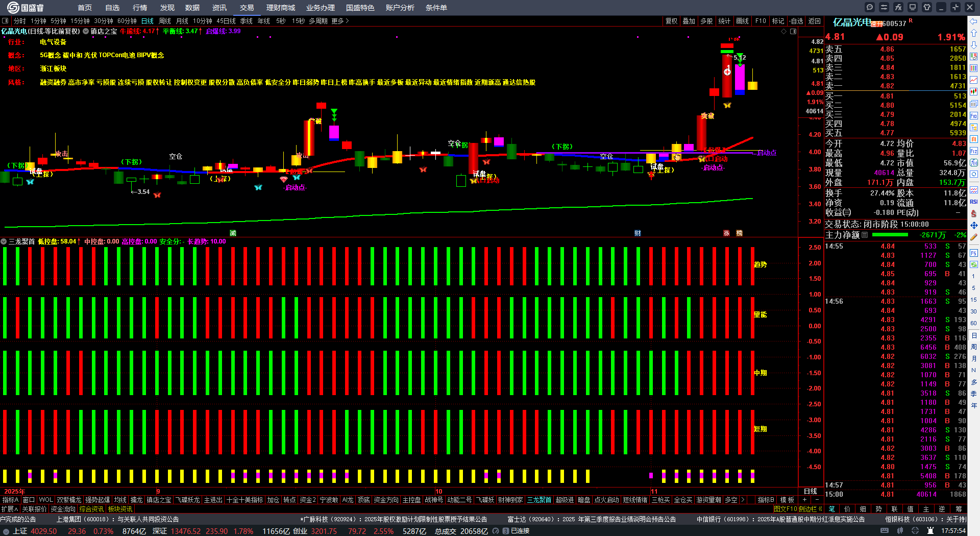Switch to the 5分钟 period tab
Viewport: 980px width, 536px height.
(58, 21)
